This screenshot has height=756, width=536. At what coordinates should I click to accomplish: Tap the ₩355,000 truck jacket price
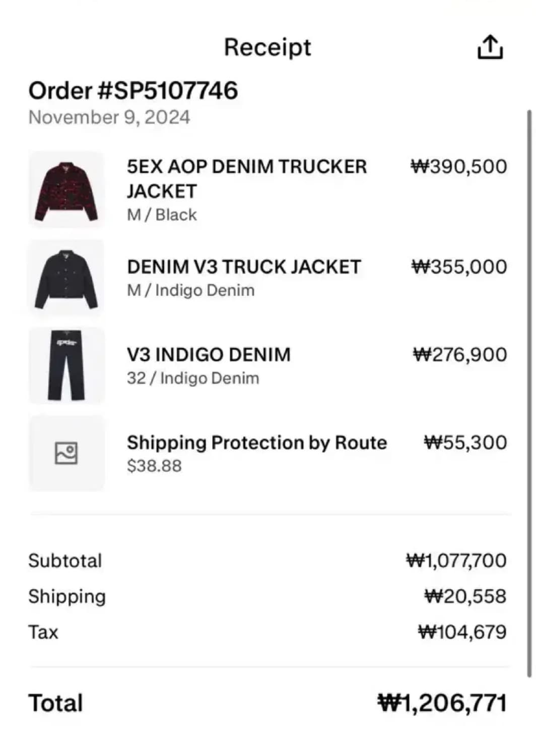tap(459, 267)
